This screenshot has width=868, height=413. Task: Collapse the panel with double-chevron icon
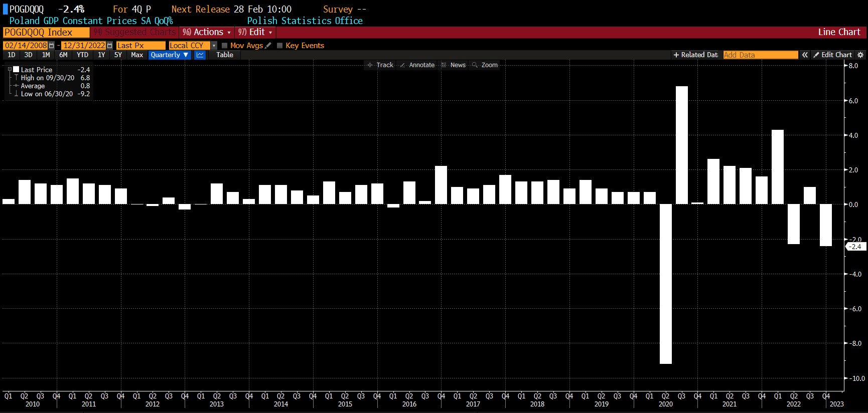point(805,55)
